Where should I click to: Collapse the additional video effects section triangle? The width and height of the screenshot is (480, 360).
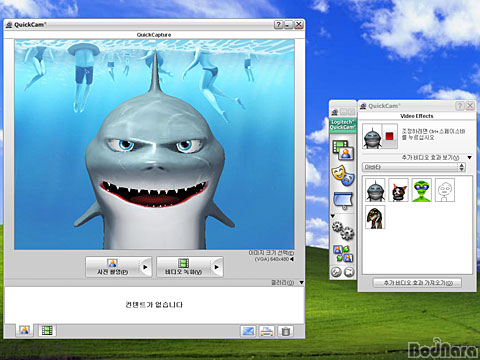pyautogui.click(x=469, y=157)
